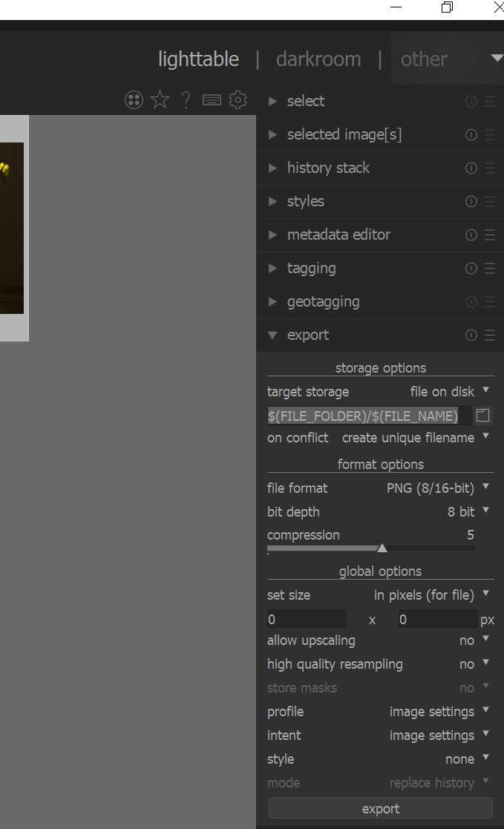Screen dimensions: 504x829
Task: Reset the metadata editor module
Action: [471, 235]
